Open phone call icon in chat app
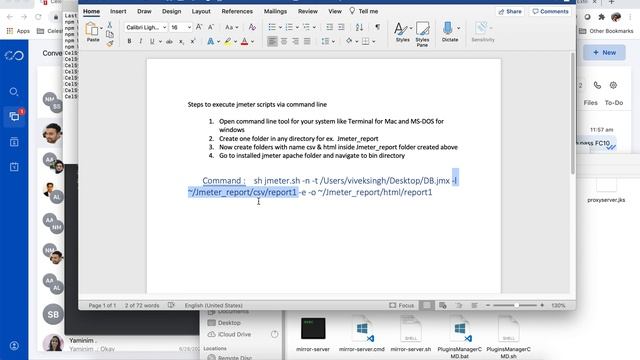Screen dimensions: 640x360 click(x=597, y=85)
